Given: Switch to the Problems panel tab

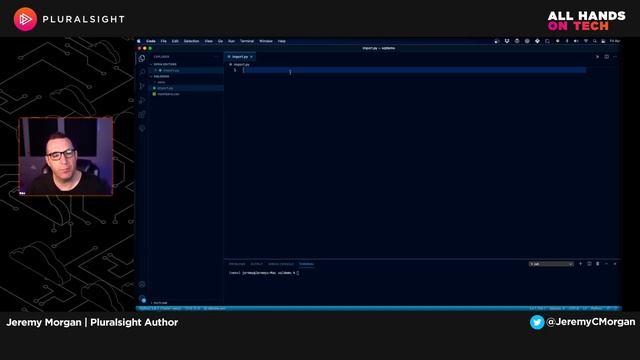Looking at the screenshot, I should pyautogui.click(x=237, y=264).
